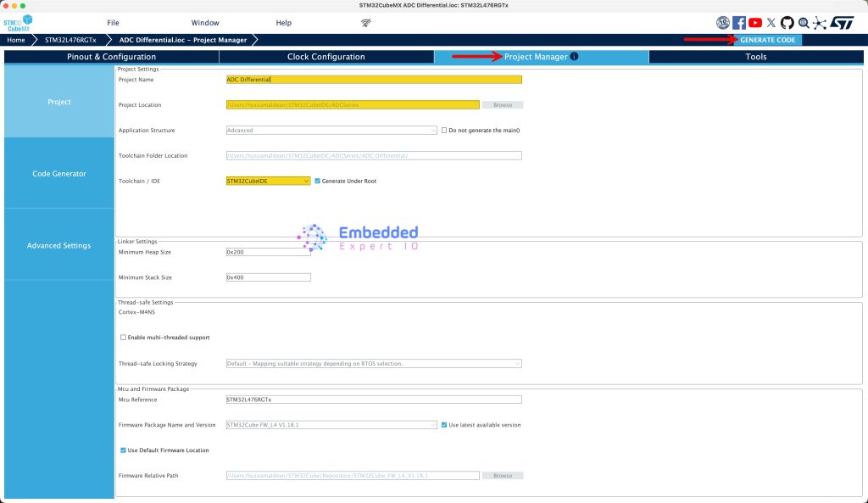This screenshot has height=503, width=868.
Task: Check the Do not generate the main() box
Action: click(443, 131)
